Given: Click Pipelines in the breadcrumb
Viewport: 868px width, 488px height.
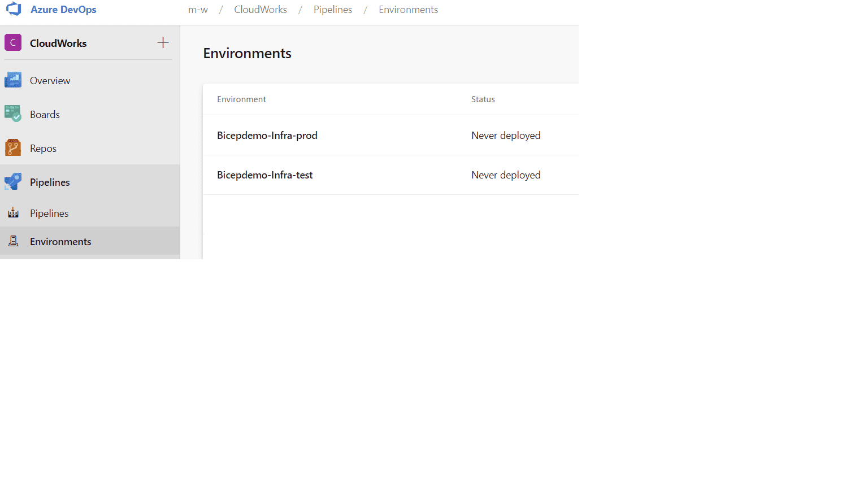Looking at the screenshot, I should [333, 10].
